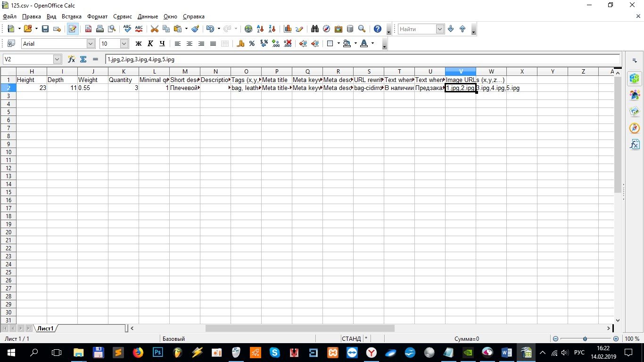Insert a chart from the toolbar

[x=288, y=29]
